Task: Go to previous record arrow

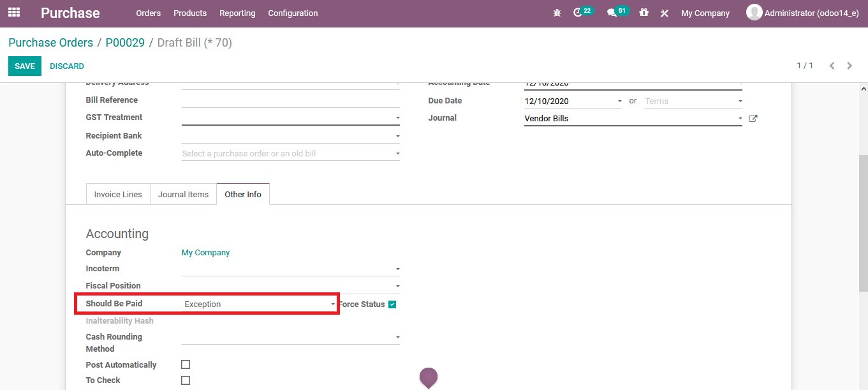Action: pyautogui.click(x=832, y=66)
